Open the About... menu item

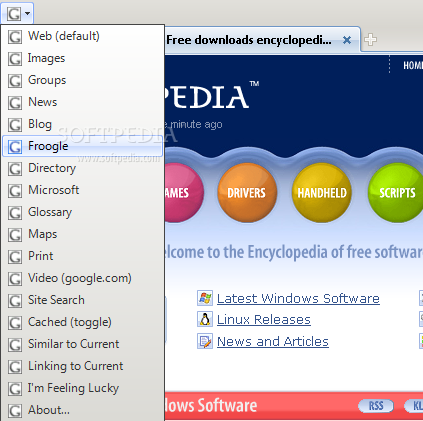(x=83, y=410)
